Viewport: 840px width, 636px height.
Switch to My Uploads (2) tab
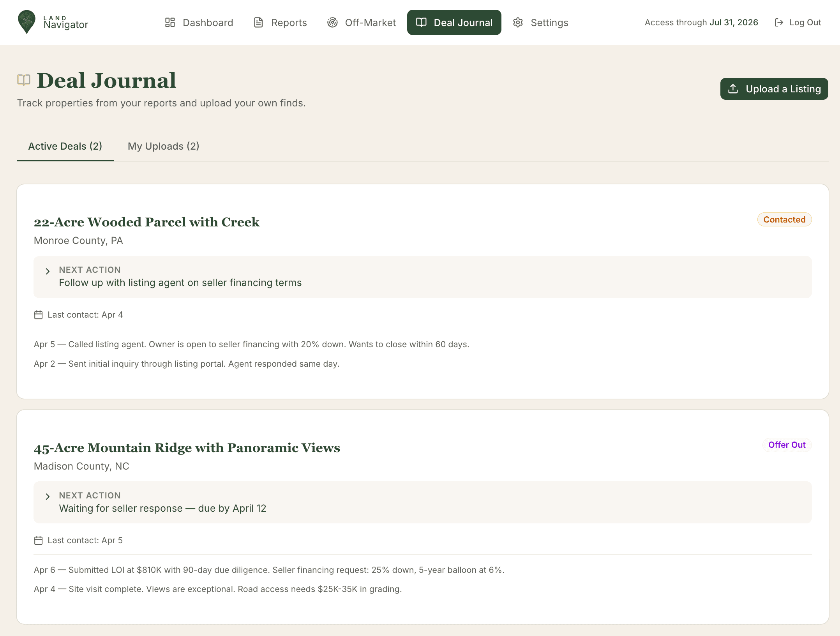(164, 147)
